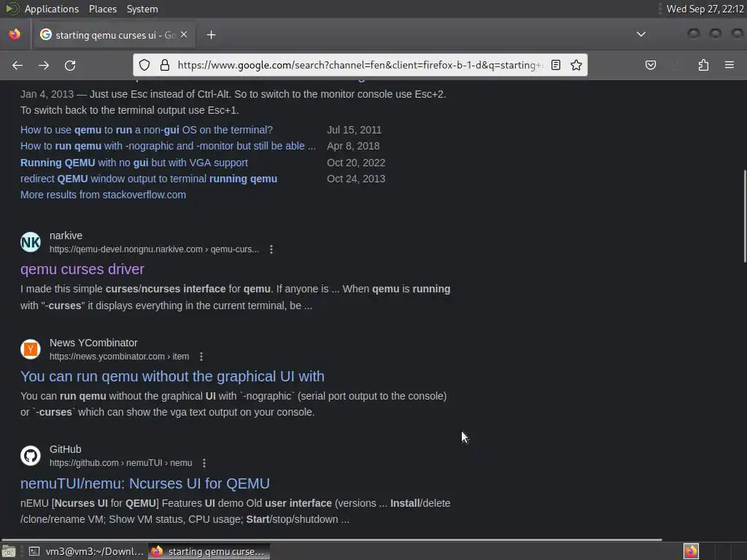The image size is (747, 560).
Task: Switch to the 'starting qemu curse...' taskbar item
Action: click(209, 551)
